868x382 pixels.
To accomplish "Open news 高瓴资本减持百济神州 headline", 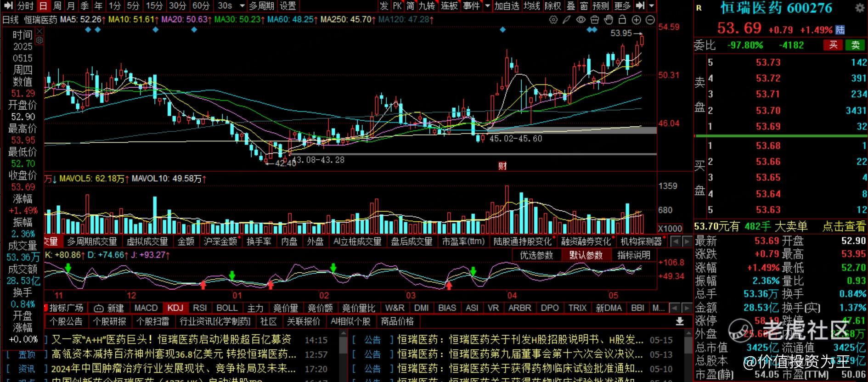I will [x=174, y=354].
